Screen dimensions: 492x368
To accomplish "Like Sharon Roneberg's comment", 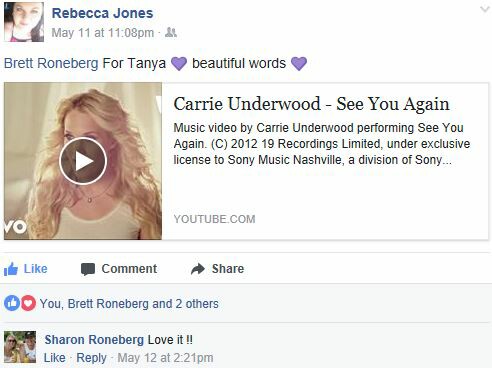I will [x=55, y=358].
